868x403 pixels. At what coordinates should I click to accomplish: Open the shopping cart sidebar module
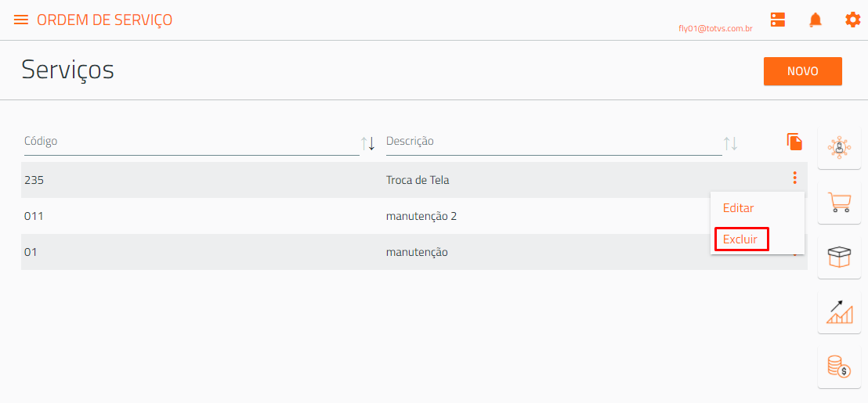839,203
